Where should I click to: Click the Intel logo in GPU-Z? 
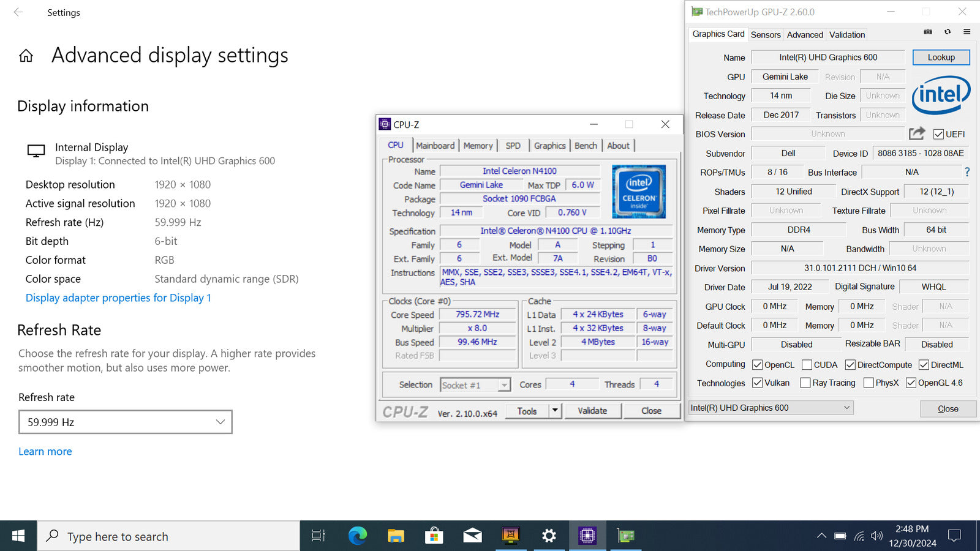coord(941,94)
